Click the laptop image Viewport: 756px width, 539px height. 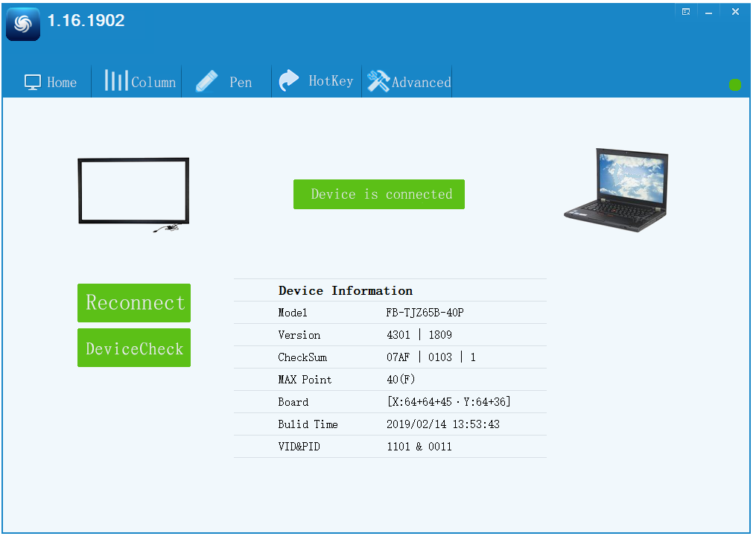click(616, 190)
